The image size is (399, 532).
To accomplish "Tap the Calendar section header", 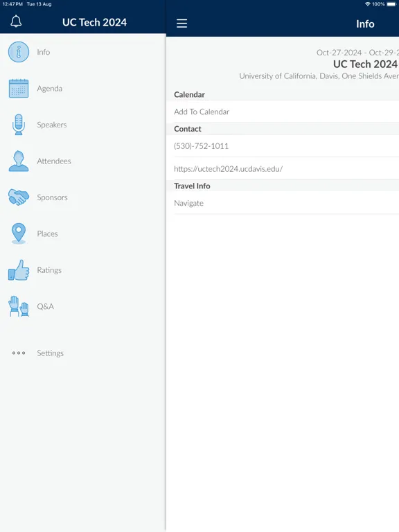I will click(189, 95).
